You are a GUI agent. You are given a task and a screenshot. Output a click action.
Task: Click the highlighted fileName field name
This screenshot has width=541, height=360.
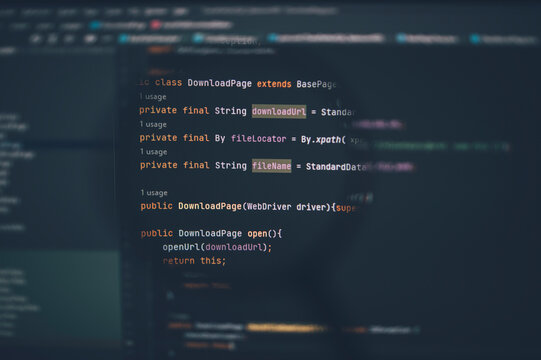coord(272,166)
